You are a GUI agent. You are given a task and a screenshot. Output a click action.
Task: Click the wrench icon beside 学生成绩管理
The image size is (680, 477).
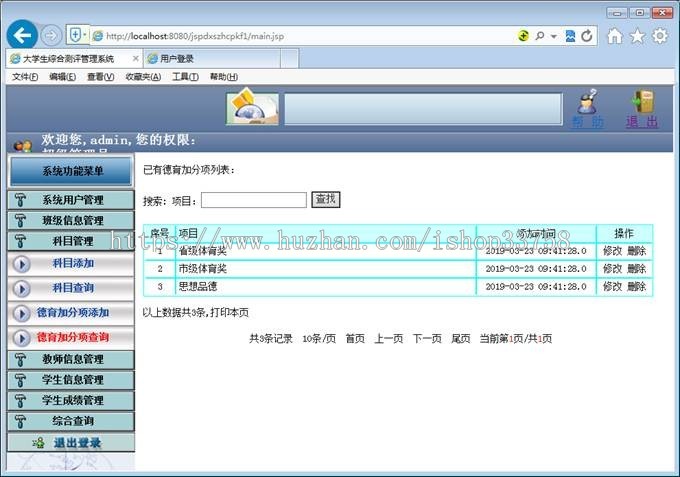[x=20, y=401]
